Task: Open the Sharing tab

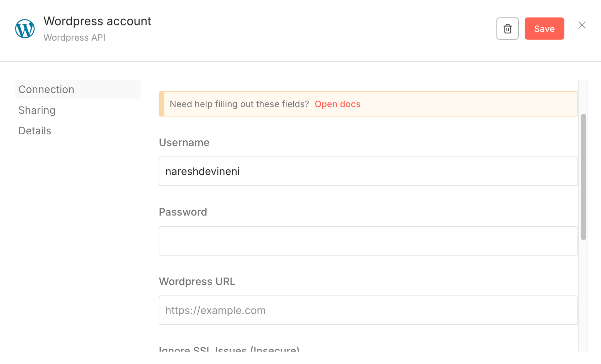Action: point(37,110)
